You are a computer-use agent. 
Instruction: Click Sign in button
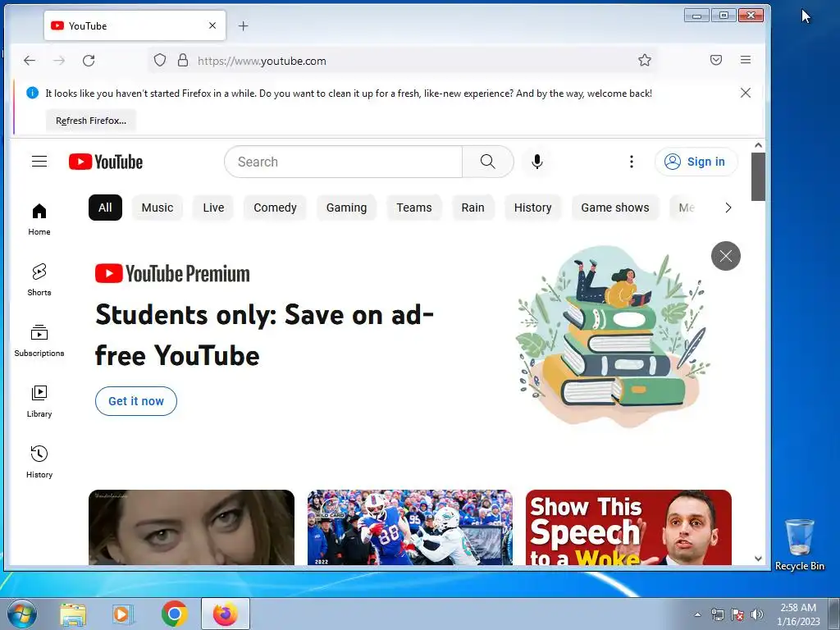(696, 162)
